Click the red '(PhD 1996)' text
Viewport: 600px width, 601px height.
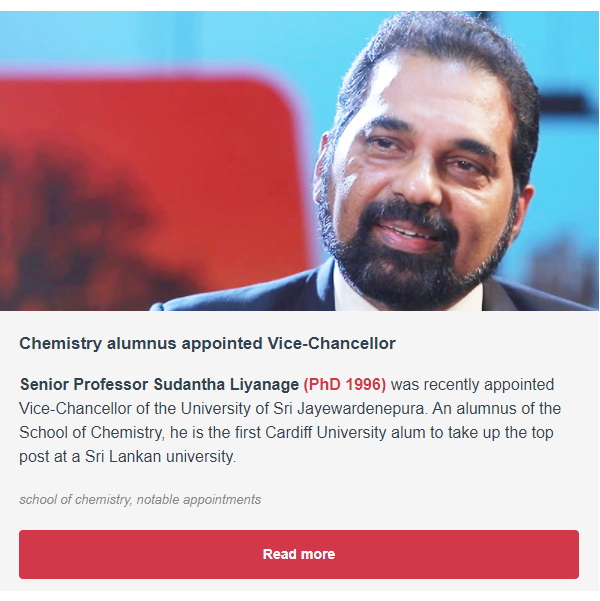tap(344, 384)
